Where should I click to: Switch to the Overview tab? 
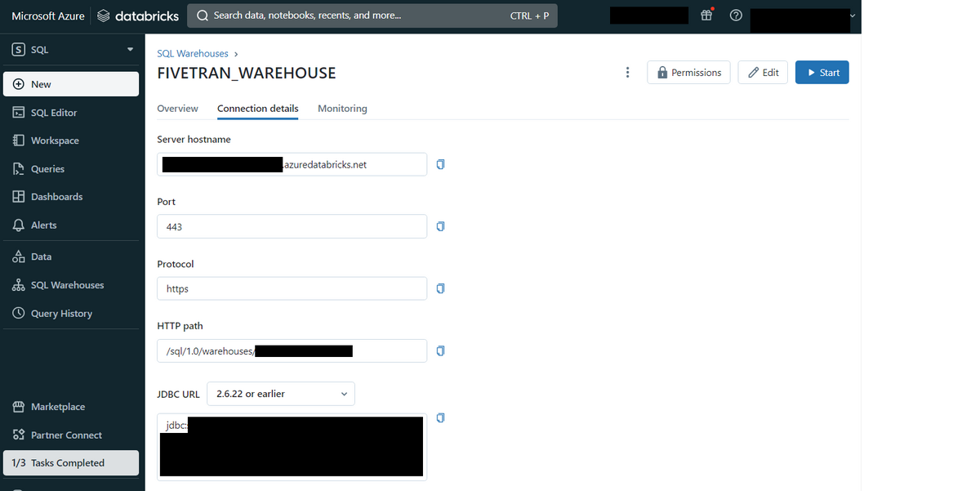tap(177, 109)
